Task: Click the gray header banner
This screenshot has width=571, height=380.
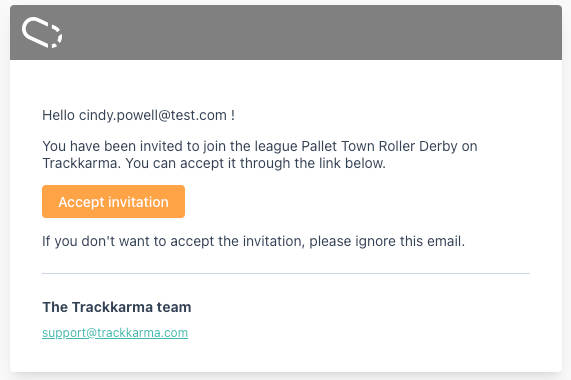Action: (286, 32)
